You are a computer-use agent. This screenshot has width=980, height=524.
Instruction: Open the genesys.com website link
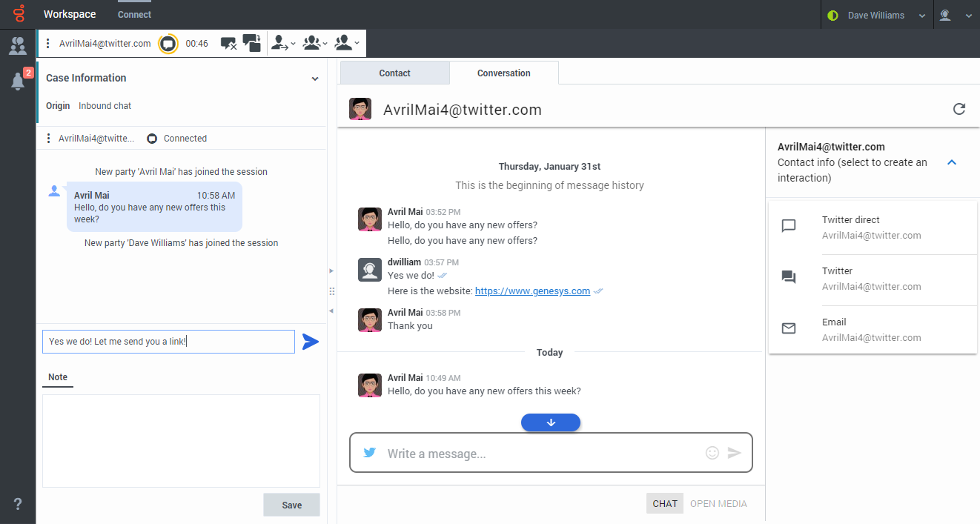(x=532, y=291)
